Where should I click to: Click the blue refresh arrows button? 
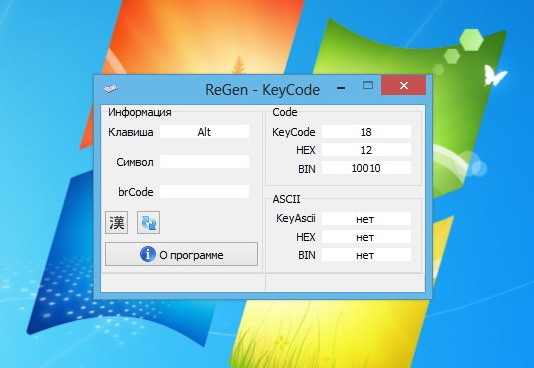tap(148, 223)
